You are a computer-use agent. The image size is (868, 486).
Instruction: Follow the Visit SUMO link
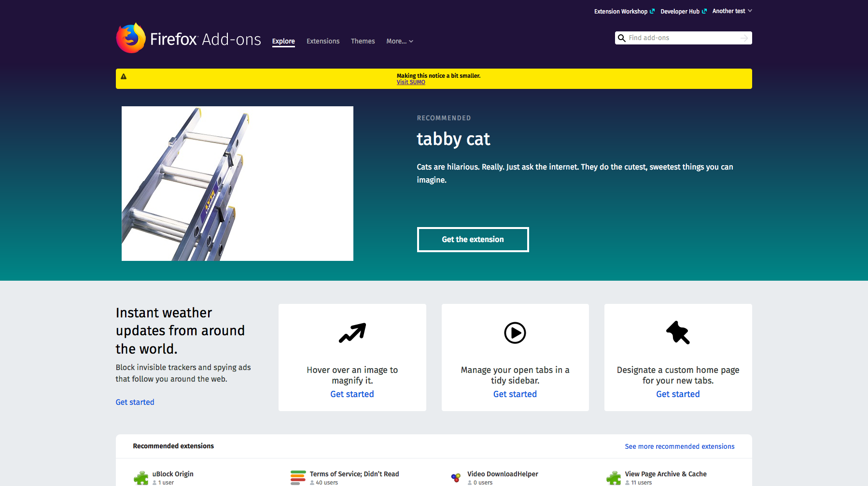pyautogui.click(x=411, y=82)
